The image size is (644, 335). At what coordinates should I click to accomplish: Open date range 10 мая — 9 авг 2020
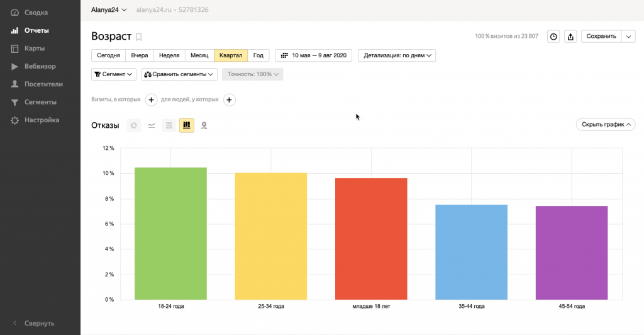pos(313,55)
